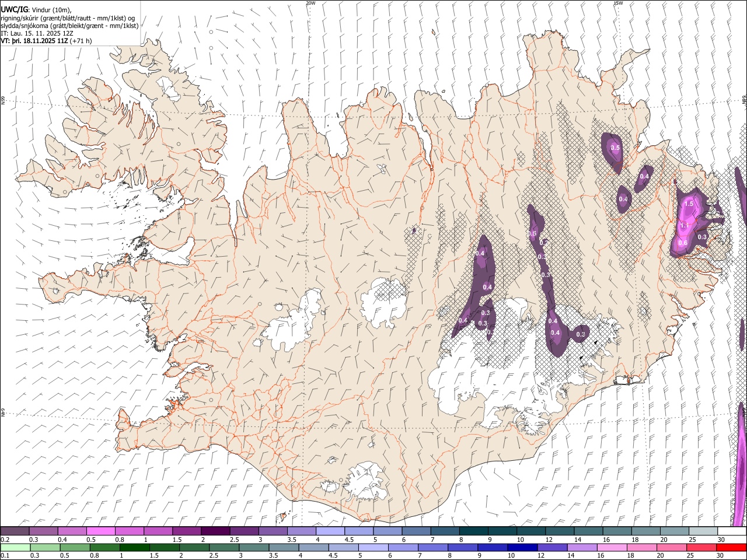This screenshot has width=747, height=560.
Task: Click the 'rigning/skúrir' legend description line
Action: tap(68, 18)
